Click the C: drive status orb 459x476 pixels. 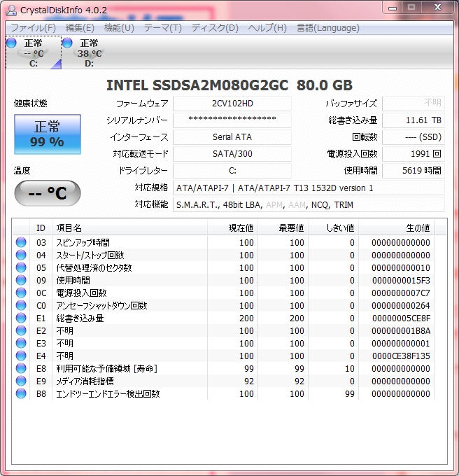[x=11, y=43]
